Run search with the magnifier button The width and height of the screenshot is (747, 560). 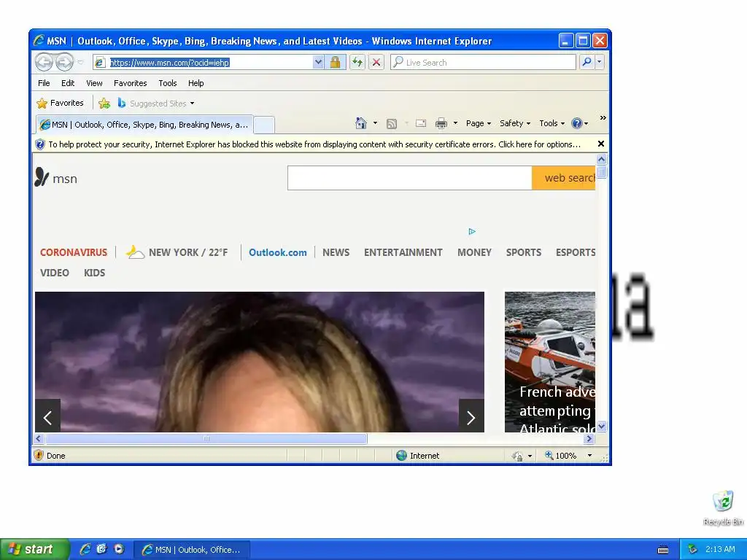coord(587,62)
